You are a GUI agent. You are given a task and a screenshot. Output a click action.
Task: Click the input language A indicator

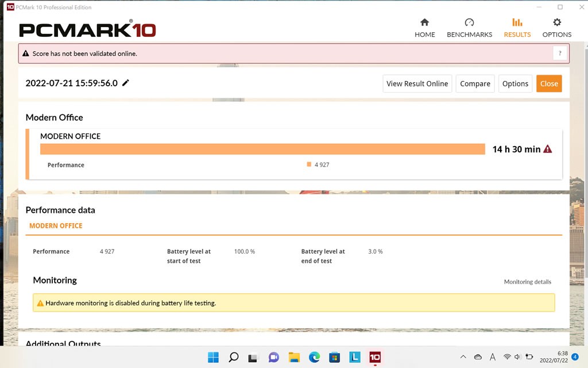(492, 357)
